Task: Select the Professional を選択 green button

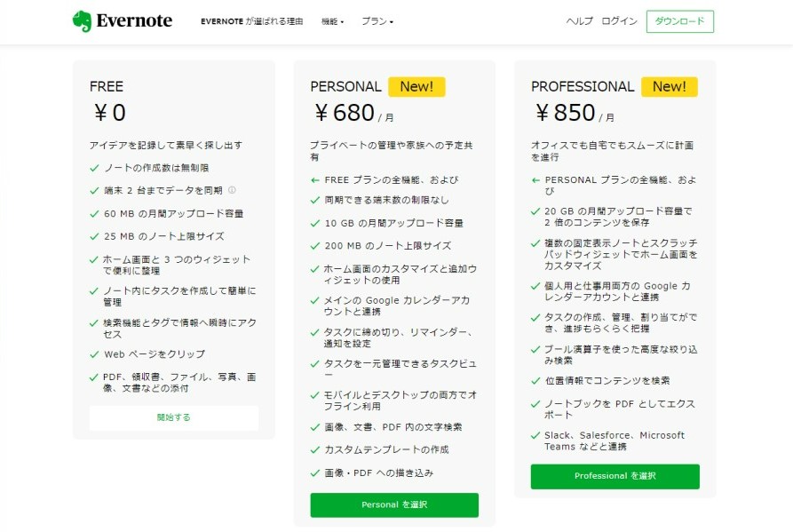Action: (615, 476)
